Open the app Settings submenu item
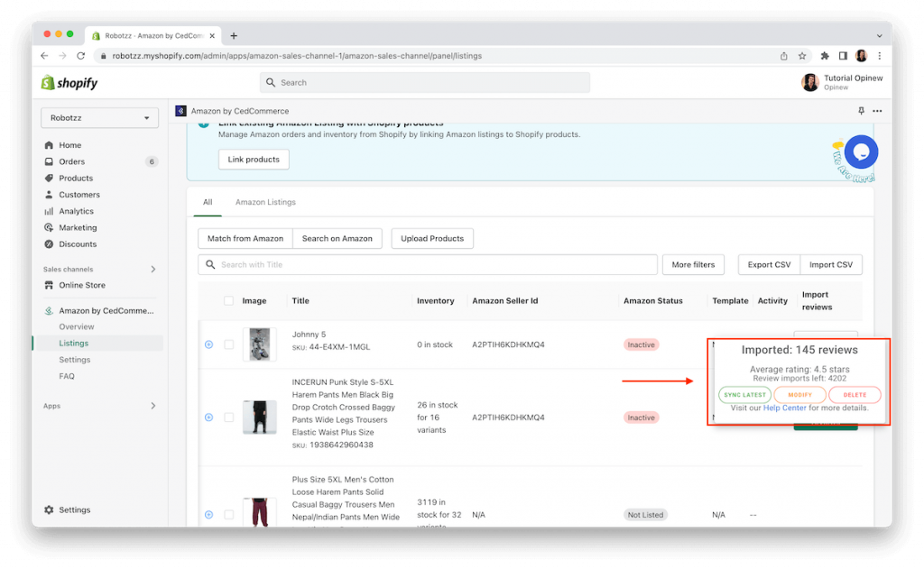The width and height of the screenshot is (924, 569). point(75,360)
